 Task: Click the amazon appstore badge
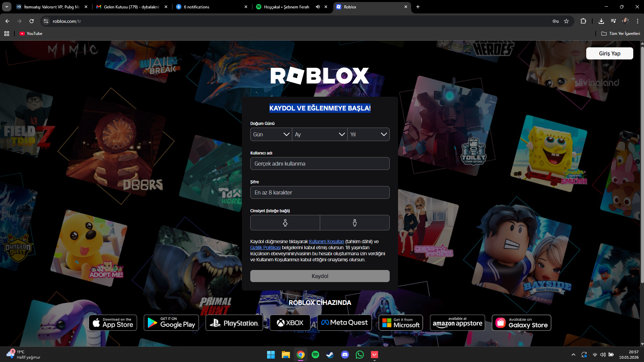click(x=458, y=323)
